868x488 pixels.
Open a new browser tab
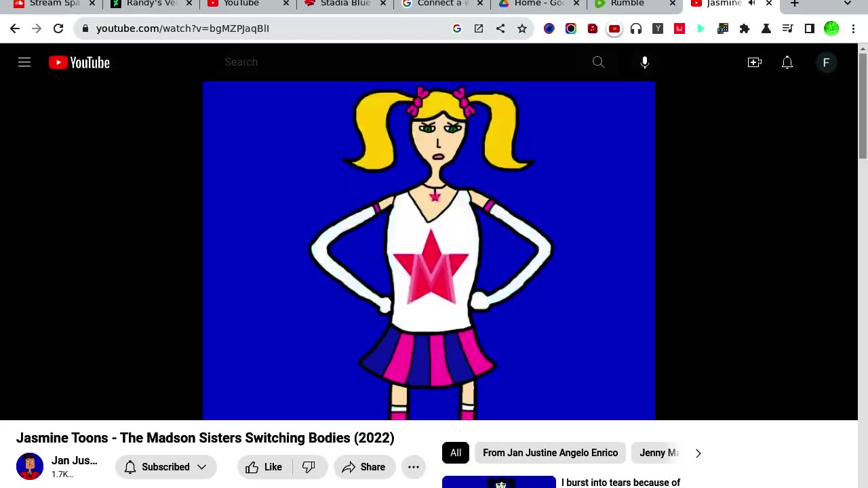795,4
